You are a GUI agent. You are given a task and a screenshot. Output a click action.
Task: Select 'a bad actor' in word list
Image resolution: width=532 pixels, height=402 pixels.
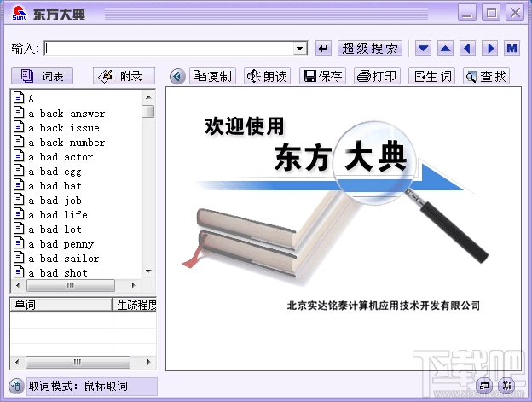[61, 157]
